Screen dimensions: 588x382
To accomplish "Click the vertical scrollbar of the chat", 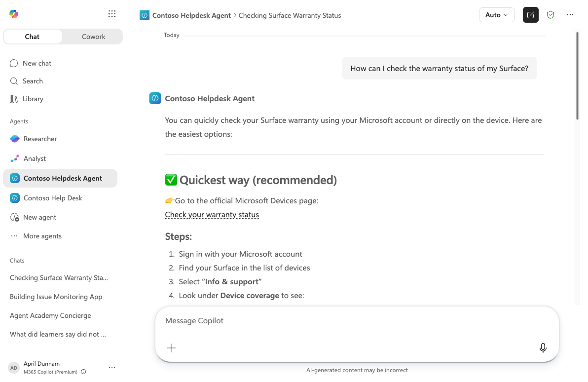I will click(577, 76).
